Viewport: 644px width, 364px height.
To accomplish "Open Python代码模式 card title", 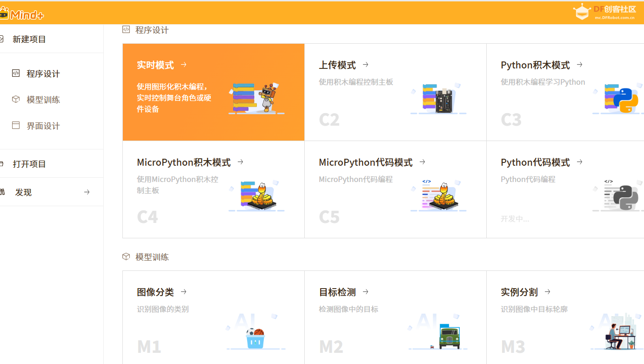I will pyautogui.click(x=535, y=162).
